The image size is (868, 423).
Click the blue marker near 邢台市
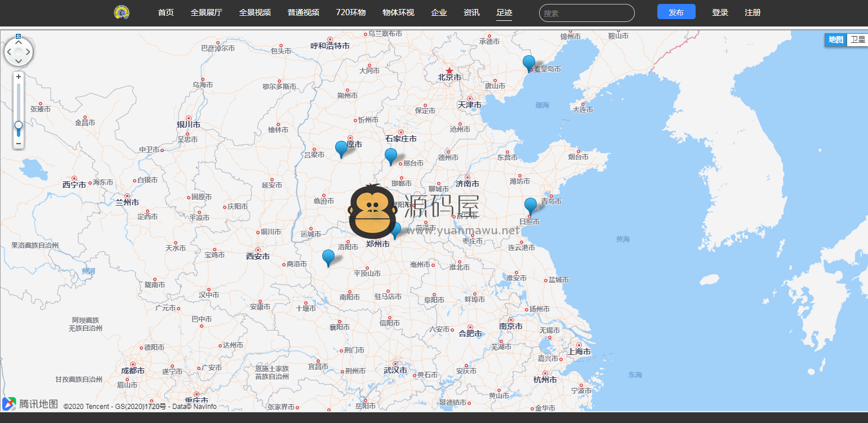point(391,155)
